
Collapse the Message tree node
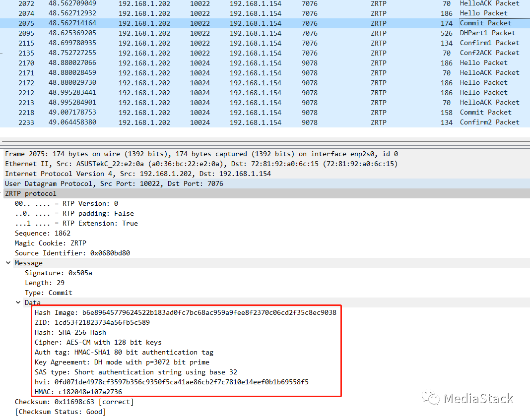(x=8, y=263)
